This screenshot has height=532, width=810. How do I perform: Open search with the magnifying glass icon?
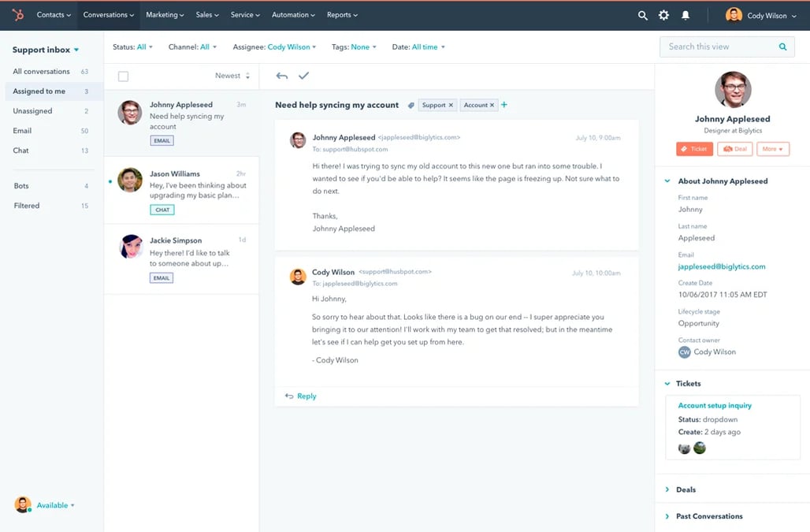(643, 15)
